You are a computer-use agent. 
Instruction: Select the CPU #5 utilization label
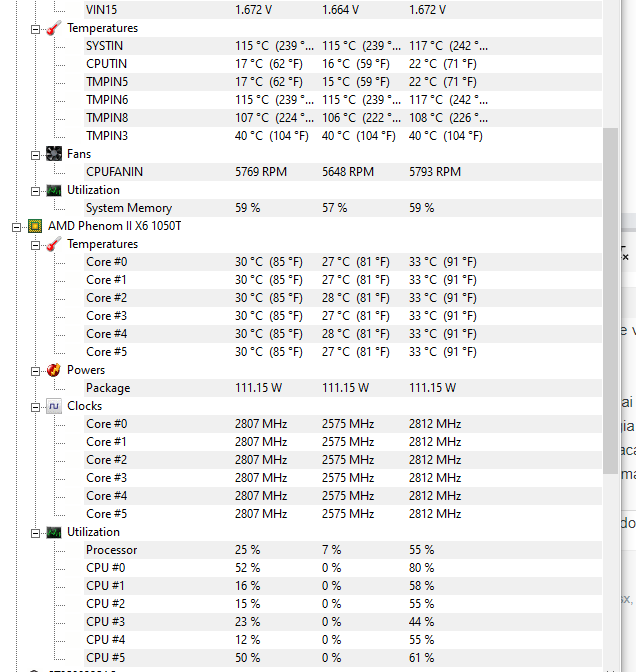coord(105,658)
